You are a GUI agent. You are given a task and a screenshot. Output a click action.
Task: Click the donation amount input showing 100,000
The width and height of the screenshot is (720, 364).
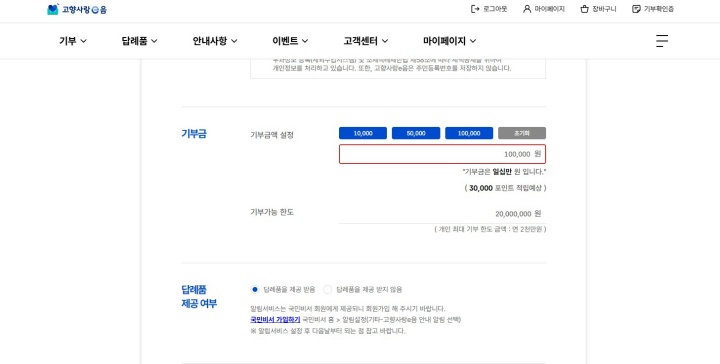(x=442, y=154)
